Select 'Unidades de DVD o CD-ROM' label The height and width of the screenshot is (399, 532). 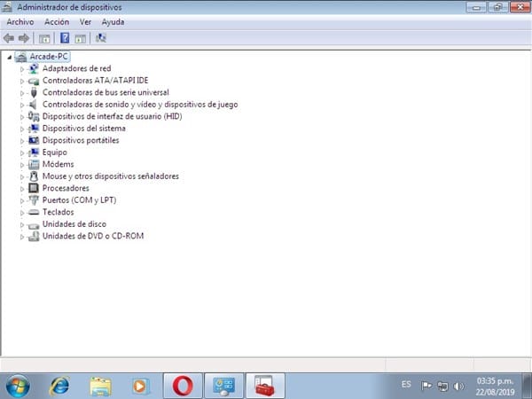pos(93,236)
